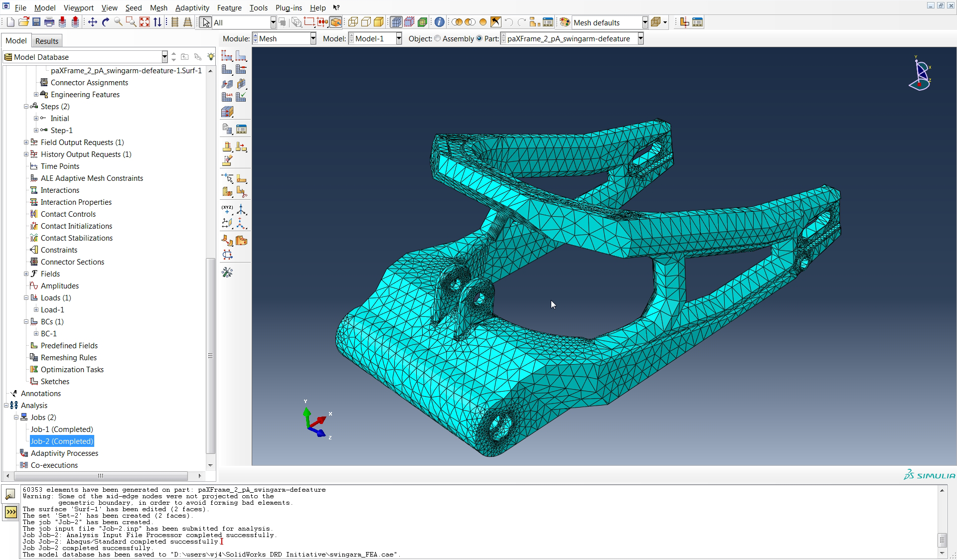957x560 pixels.
Task: Open the File menu
Action: (x=20, y=7)
